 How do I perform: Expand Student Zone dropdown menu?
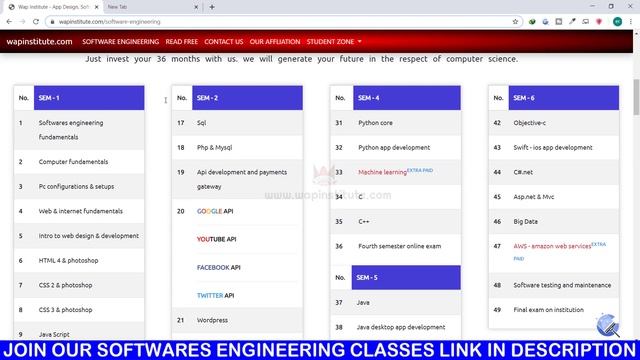pos(334,42)
